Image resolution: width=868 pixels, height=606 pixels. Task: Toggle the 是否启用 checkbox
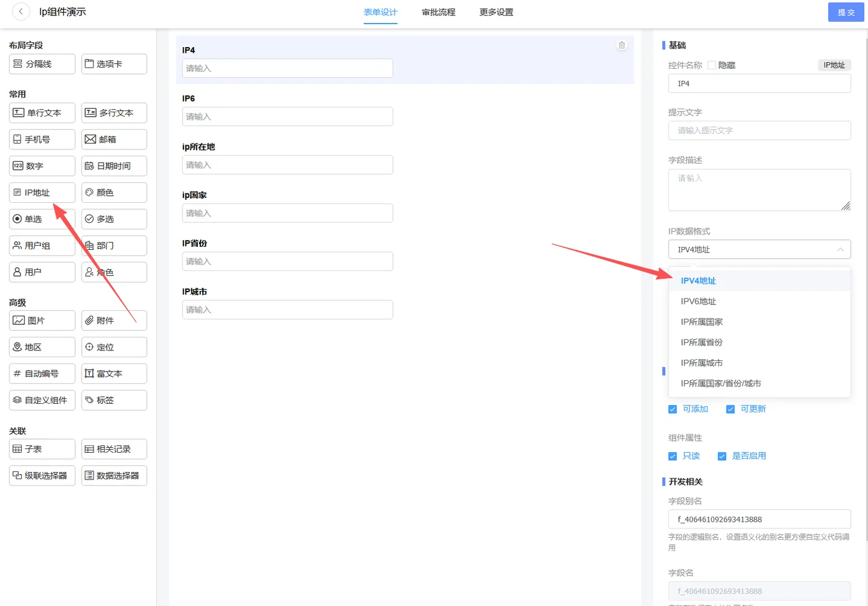point(722,457)
